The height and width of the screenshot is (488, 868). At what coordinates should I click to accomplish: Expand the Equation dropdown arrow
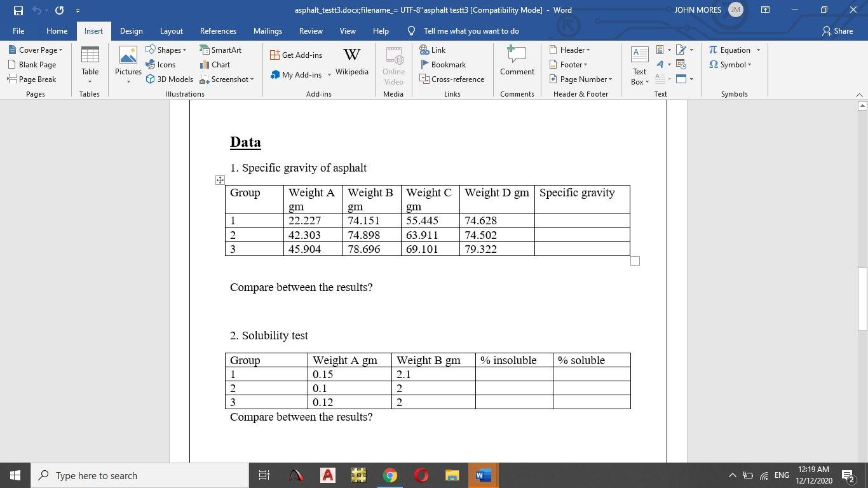coord(758,50)
